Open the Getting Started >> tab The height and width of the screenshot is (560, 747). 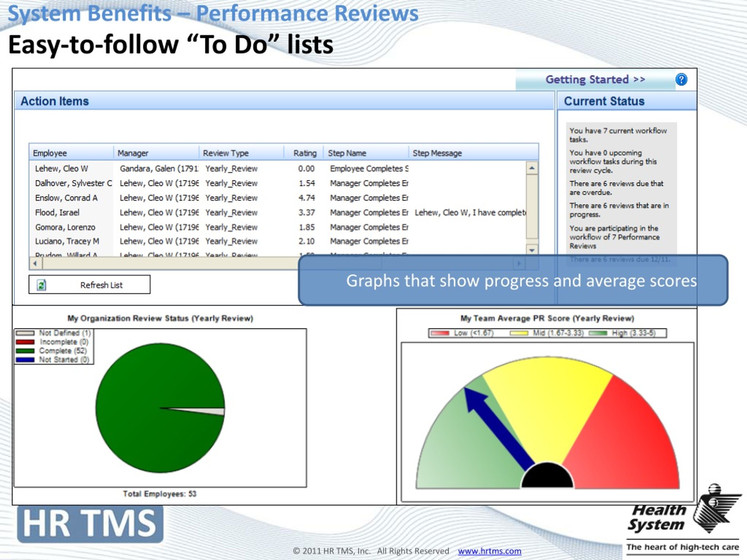click(595, 80)
